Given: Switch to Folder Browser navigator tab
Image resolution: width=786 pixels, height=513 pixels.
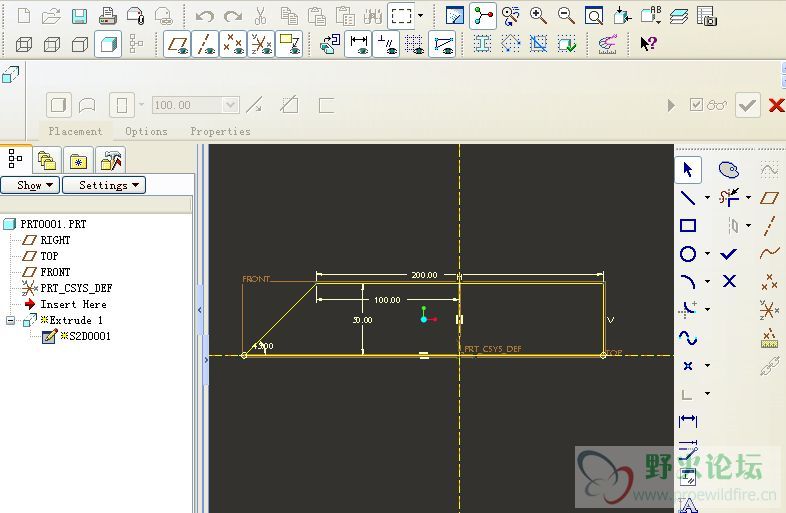Looking at the screenshot, I should (47, 160).
